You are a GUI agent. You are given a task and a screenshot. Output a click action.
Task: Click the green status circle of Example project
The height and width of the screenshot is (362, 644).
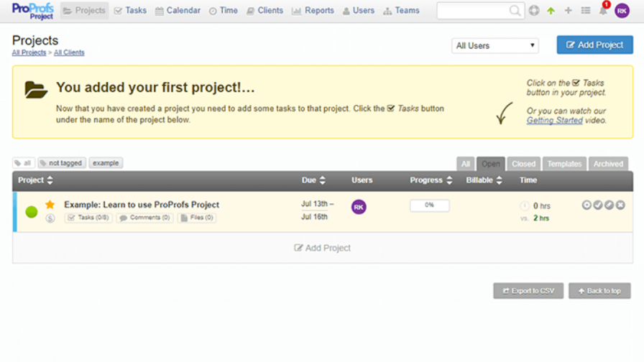tap(31, 212)
